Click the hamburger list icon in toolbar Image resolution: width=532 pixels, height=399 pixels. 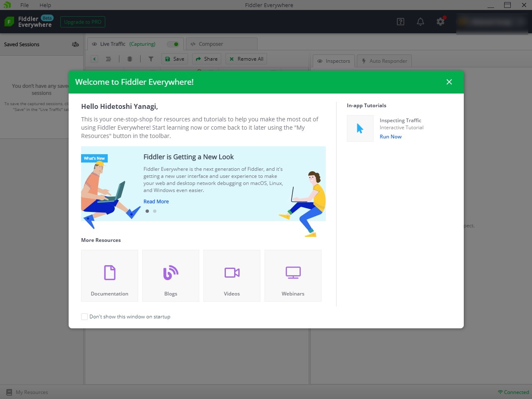click(x=109, y=59)
